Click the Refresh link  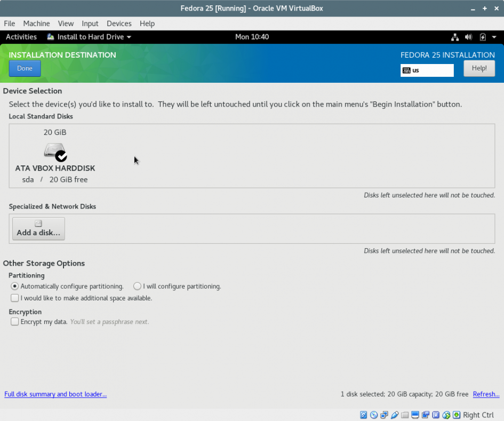coord(486,394)
